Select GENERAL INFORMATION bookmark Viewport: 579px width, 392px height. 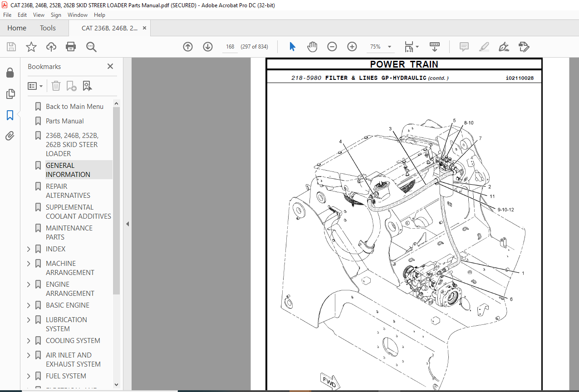click(68, 170)
